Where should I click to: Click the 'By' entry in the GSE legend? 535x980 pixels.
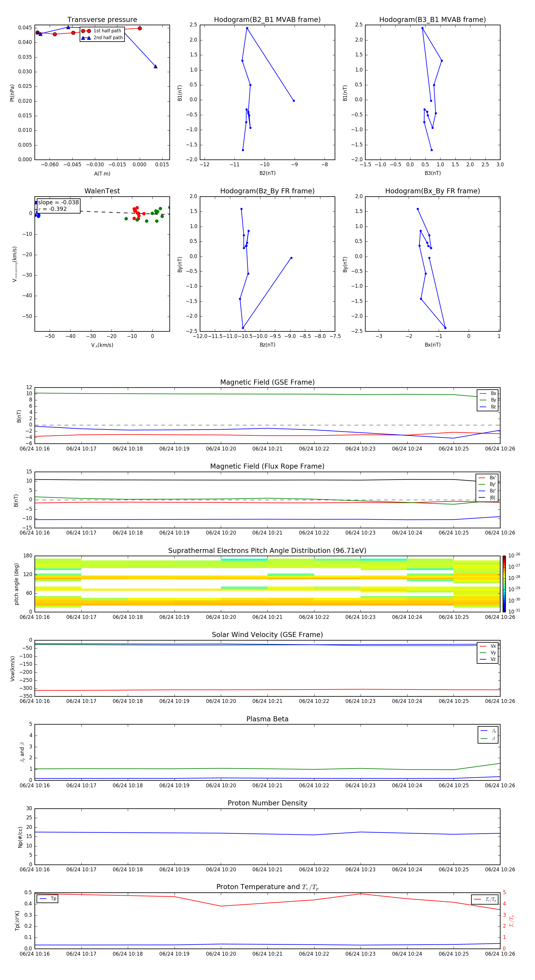[488, 400]
